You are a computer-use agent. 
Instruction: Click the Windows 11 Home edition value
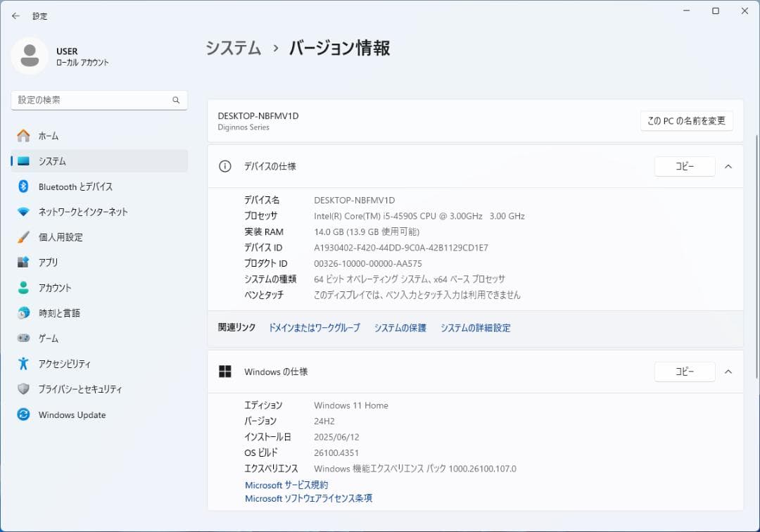[351, 405]
